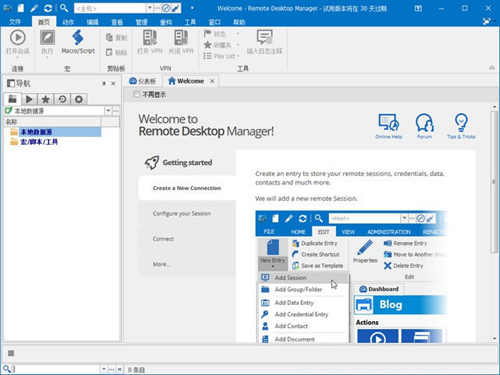The width and height of the screenshot is (500, 375).
Task: Select Create a New Connection step
Action: (x=187, y=188)
